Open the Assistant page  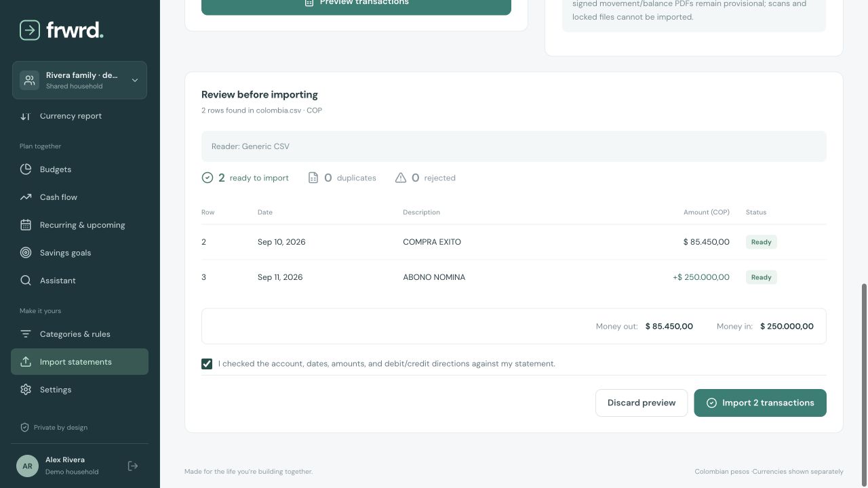(79, 281)
